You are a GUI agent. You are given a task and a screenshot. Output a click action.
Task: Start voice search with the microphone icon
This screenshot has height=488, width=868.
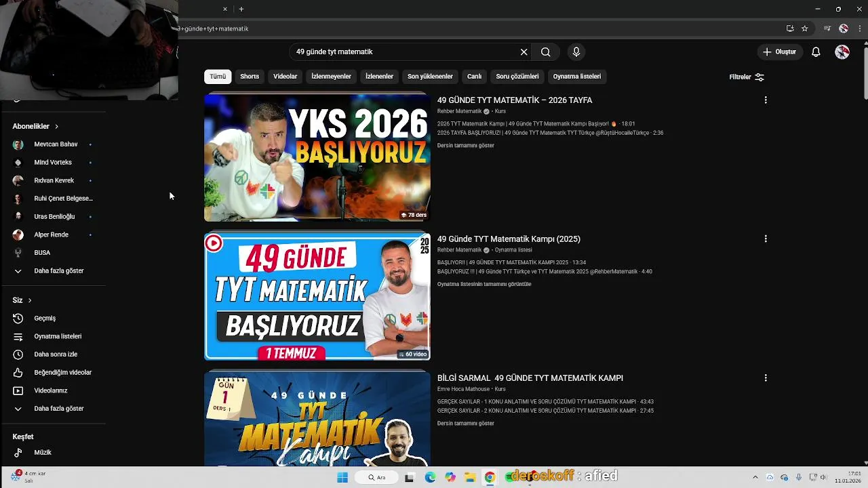[x=576, y=52]
